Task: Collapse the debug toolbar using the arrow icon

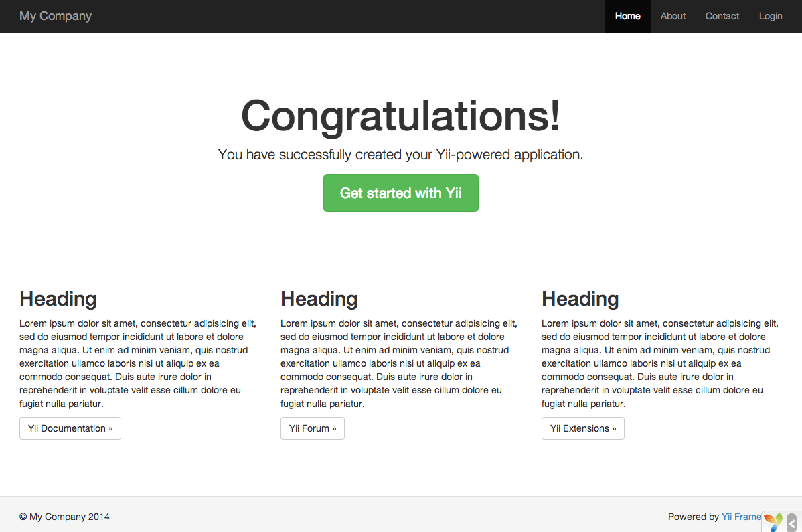Action: pos(791,521)
